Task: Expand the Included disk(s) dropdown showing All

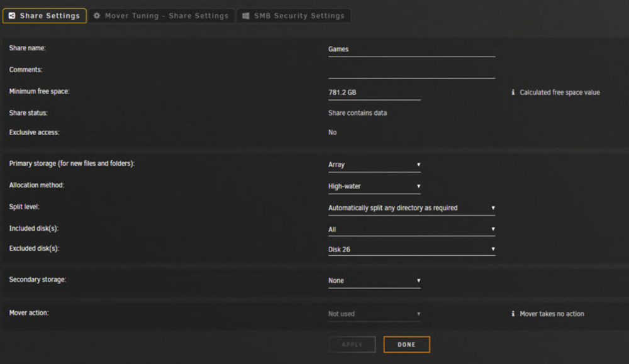Action: 411,229
